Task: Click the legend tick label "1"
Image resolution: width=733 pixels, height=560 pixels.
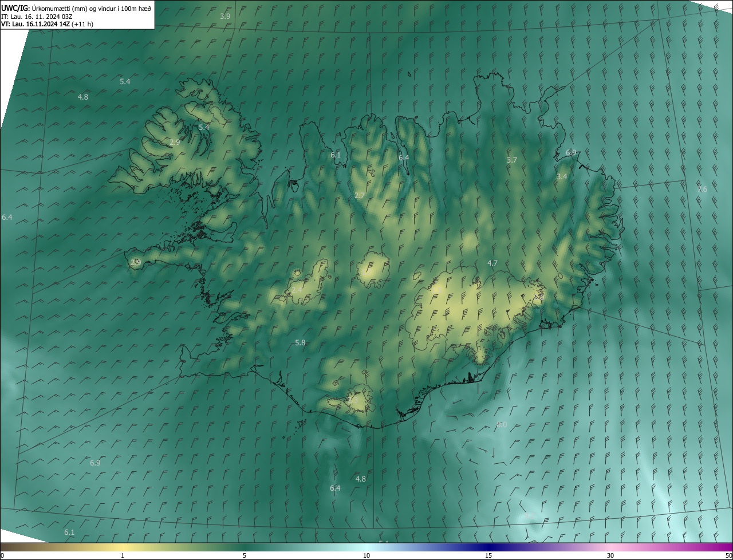Action: coord(123,555)
